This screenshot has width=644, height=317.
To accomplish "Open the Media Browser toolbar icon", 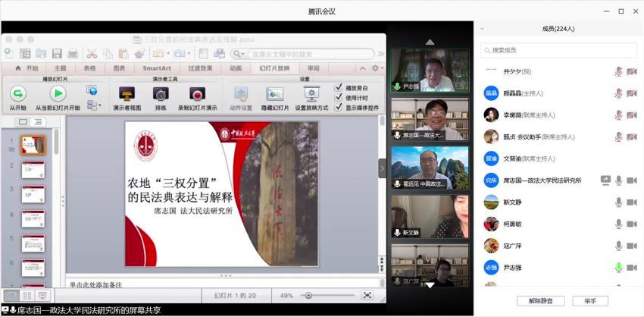I will pyautogui.click(x=219, y=53).
